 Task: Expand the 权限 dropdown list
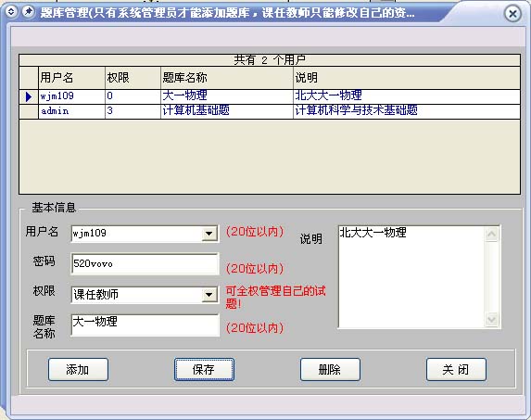click(209, 295)
